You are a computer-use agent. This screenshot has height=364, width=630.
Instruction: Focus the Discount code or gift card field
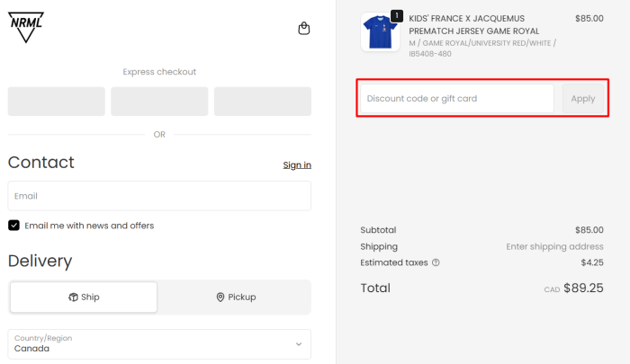click(x=457, y=98)
